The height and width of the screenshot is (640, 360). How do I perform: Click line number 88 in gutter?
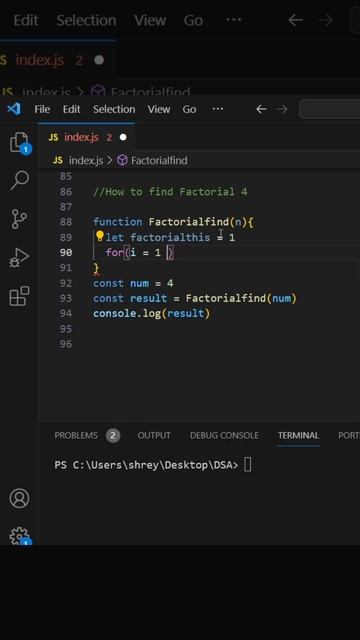(66, 222)
